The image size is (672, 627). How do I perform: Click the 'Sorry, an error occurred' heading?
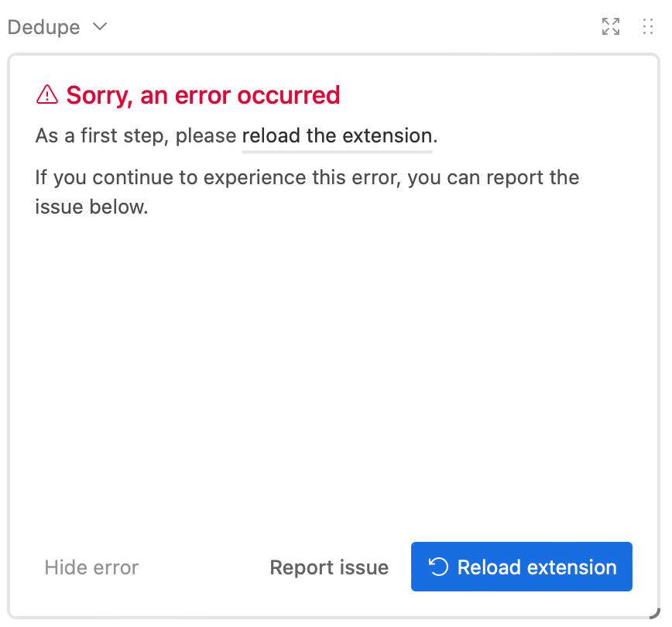tap(203, 95)
